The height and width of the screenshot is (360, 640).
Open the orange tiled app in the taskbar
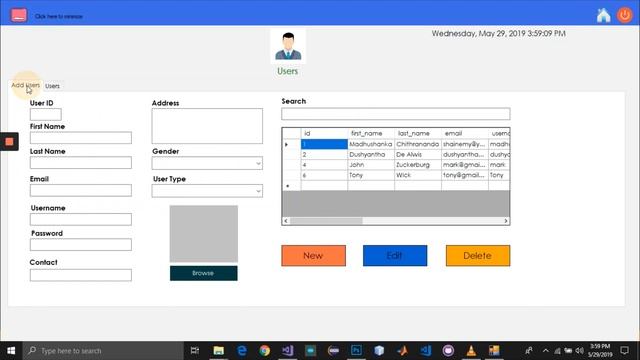click(494, 351)
